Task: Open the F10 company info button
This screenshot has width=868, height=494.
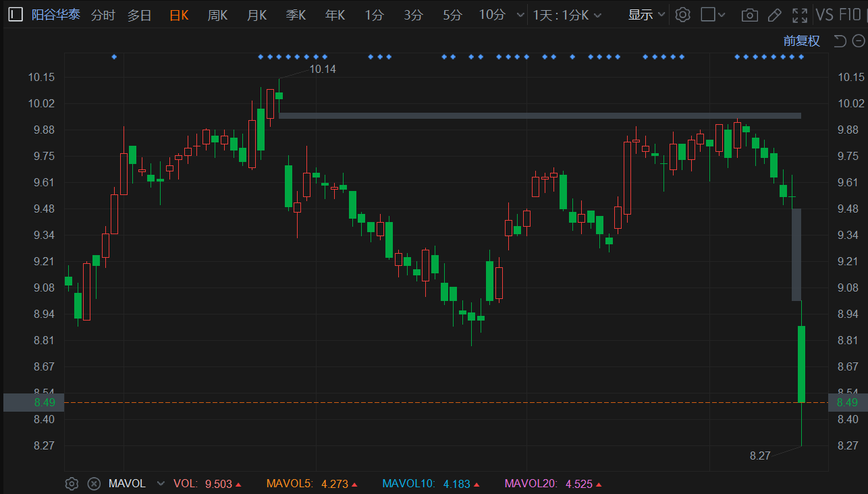Action: [850, 15]
